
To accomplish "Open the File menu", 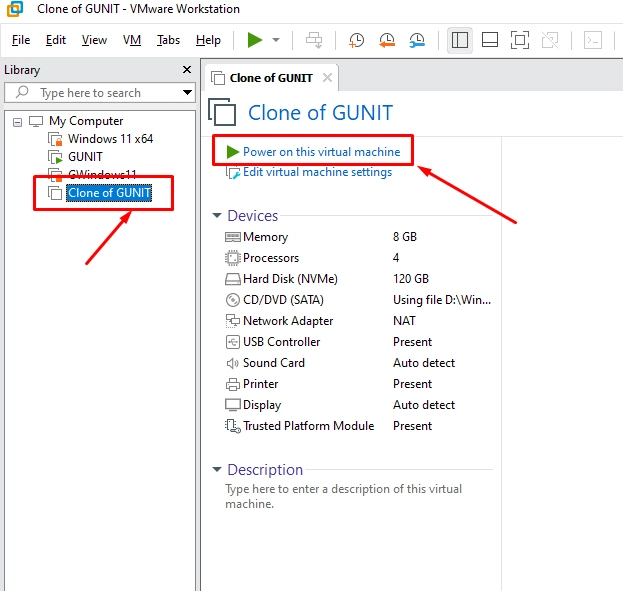I will coord(21,40).
